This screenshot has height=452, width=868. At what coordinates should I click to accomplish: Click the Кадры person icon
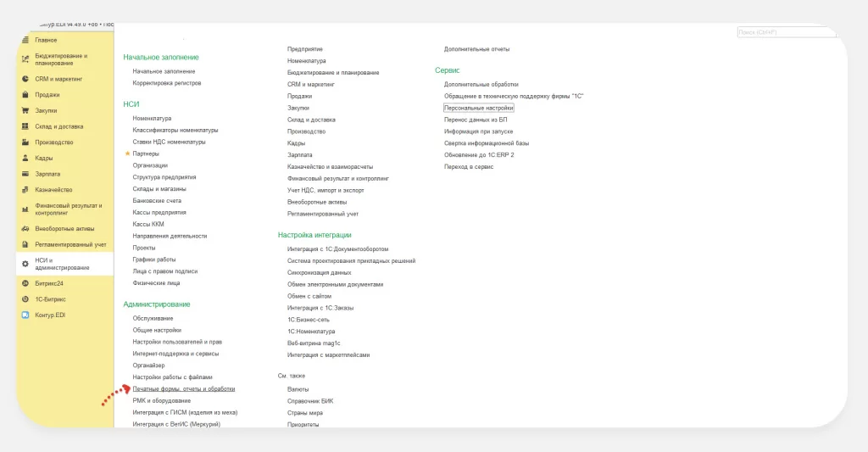[25, 158]
